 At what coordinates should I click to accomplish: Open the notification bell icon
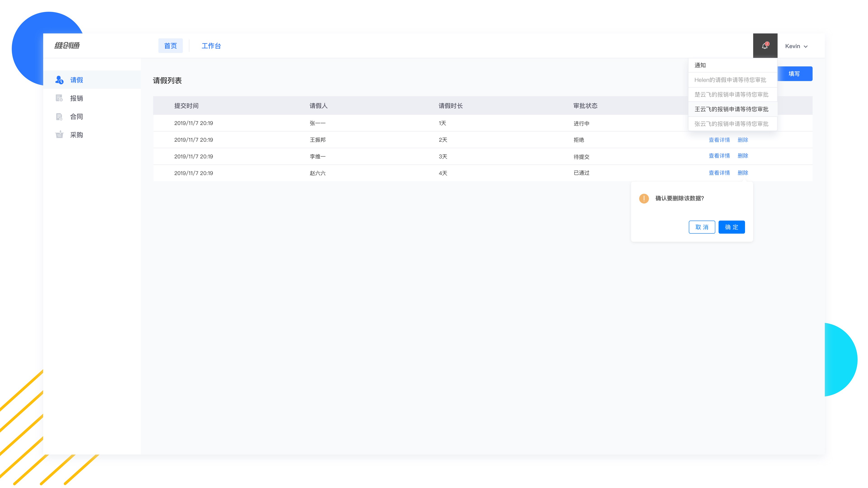pyautogui.click(x=765, y=46)
